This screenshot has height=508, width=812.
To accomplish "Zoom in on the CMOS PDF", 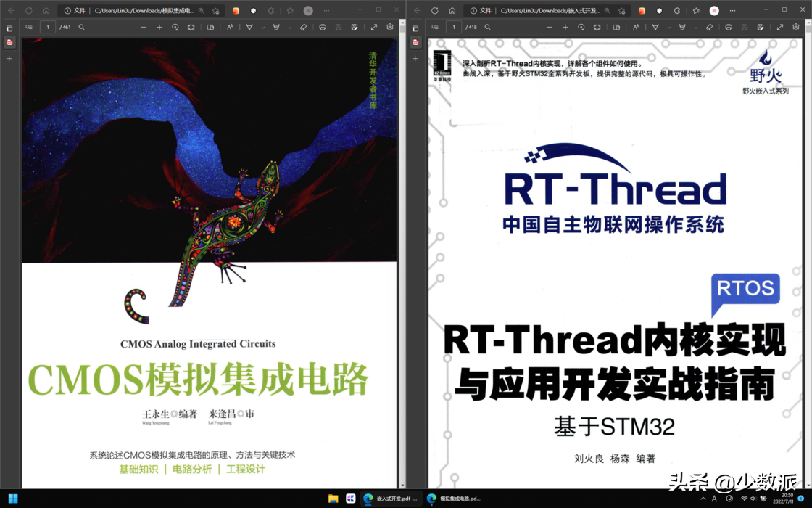I will [x=159, y=27].
